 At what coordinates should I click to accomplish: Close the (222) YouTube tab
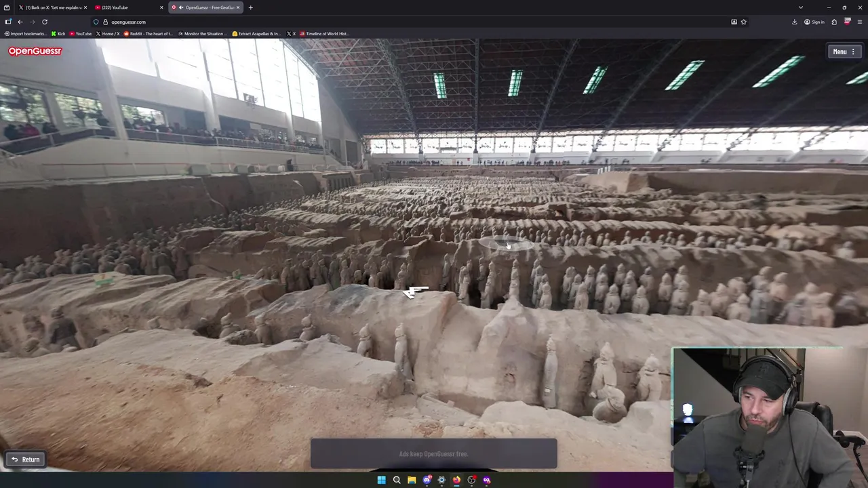click(x=161, y=7)
